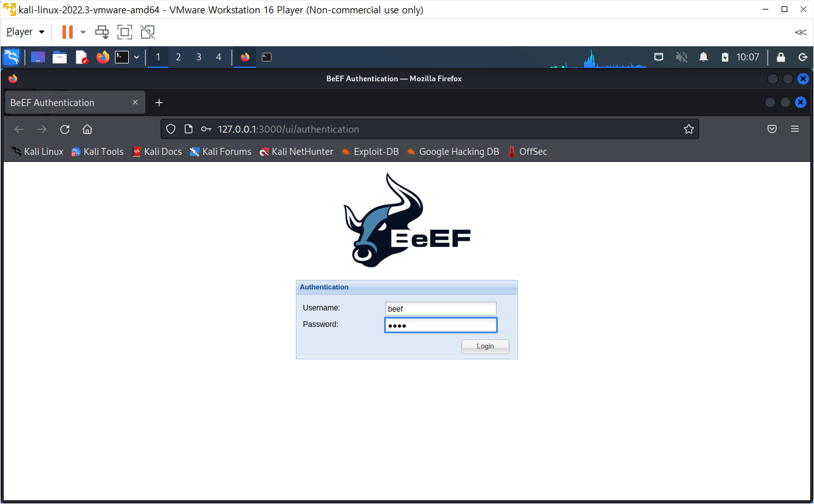Open the OffSec bookmark
Screen dimensions: 814x504
527,152
